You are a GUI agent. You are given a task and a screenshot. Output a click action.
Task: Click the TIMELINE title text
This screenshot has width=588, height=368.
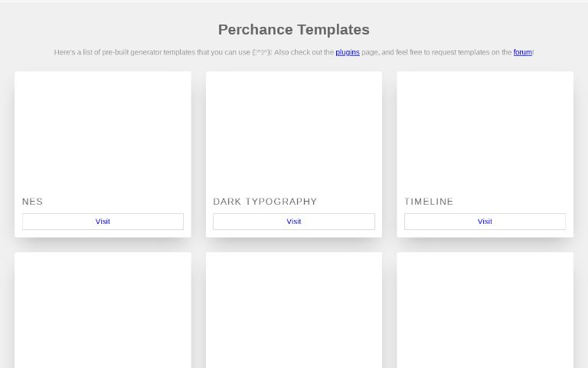tap(429, 202)
